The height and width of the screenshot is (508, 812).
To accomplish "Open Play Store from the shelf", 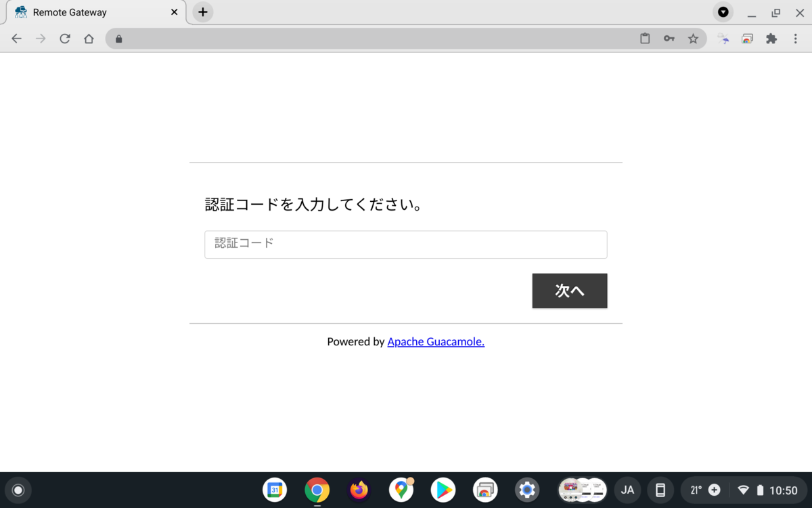I will (x=443, y=490).
